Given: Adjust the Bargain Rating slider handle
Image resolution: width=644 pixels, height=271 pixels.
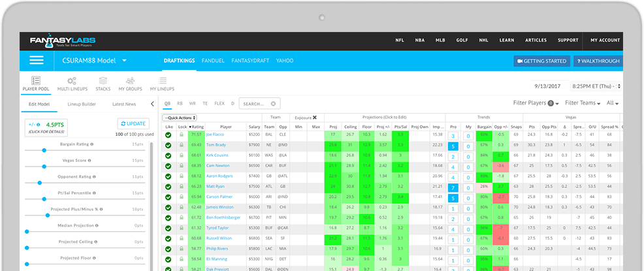Looking at the screenshot, I should [44, 150].
